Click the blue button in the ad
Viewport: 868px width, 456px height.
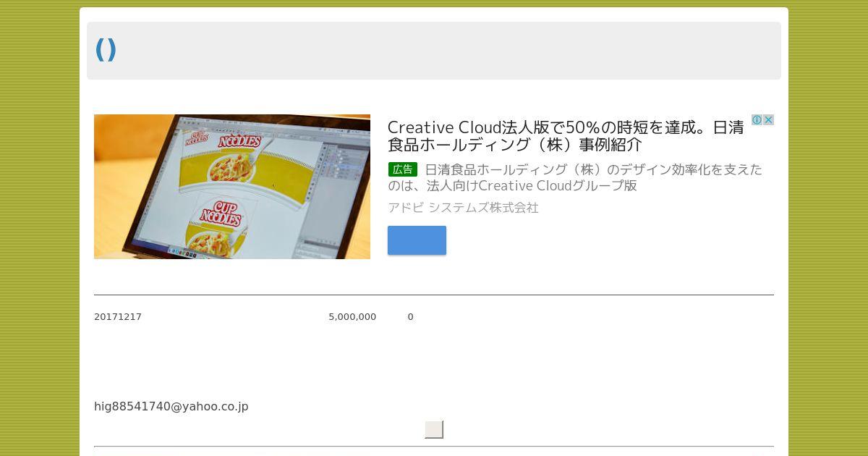[417, 240]
